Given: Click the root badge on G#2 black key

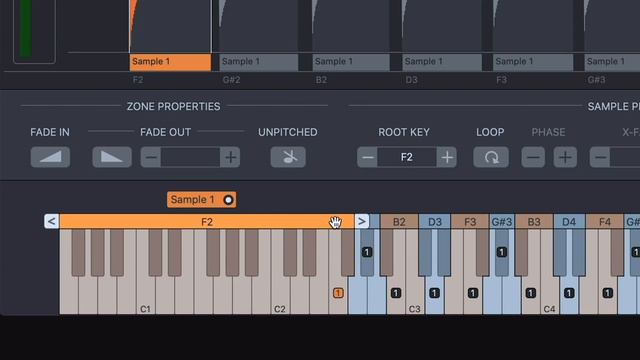Looking at the screenshot, I should 367,252.
